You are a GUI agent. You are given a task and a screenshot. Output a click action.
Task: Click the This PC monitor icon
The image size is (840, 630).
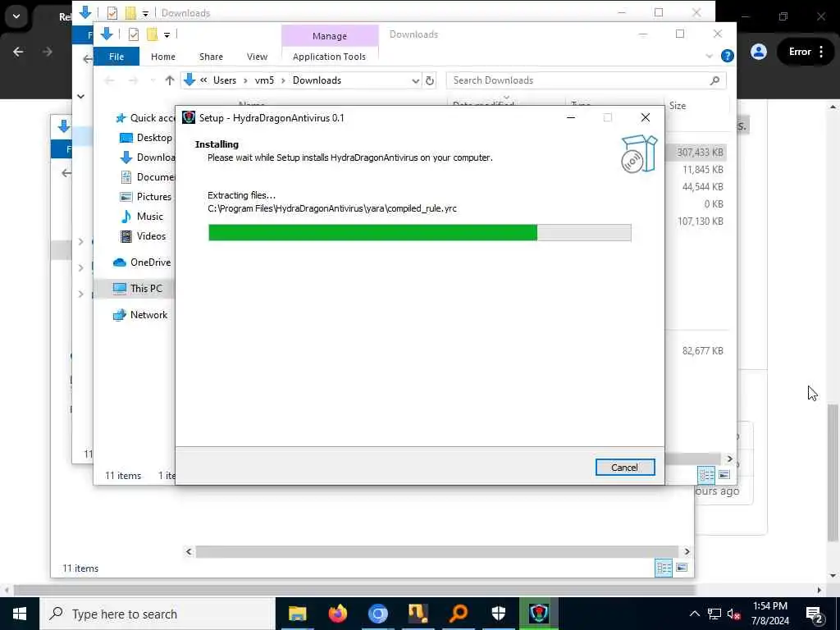coord(120,289)
